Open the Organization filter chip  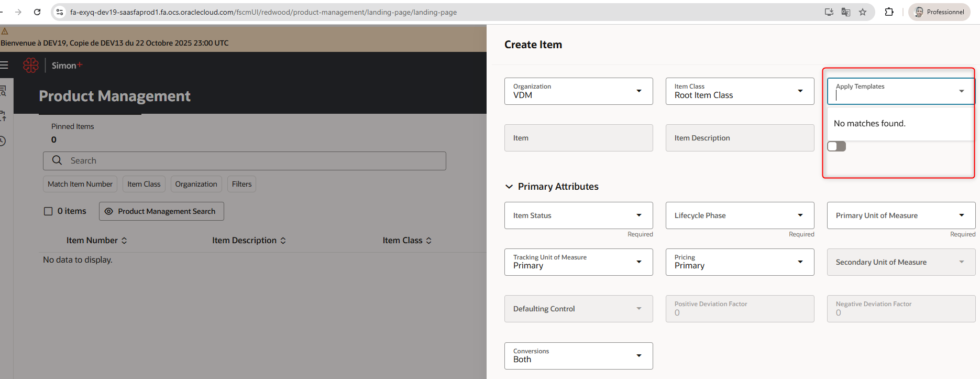pos(196,184)
